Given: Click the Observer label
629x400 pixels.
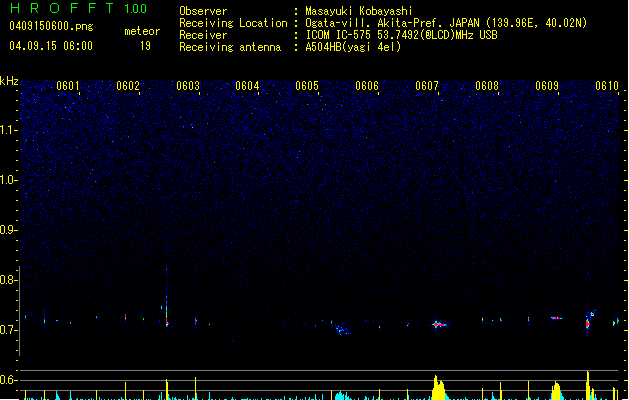Looking at the screenshot, I should tap(203, 11).
